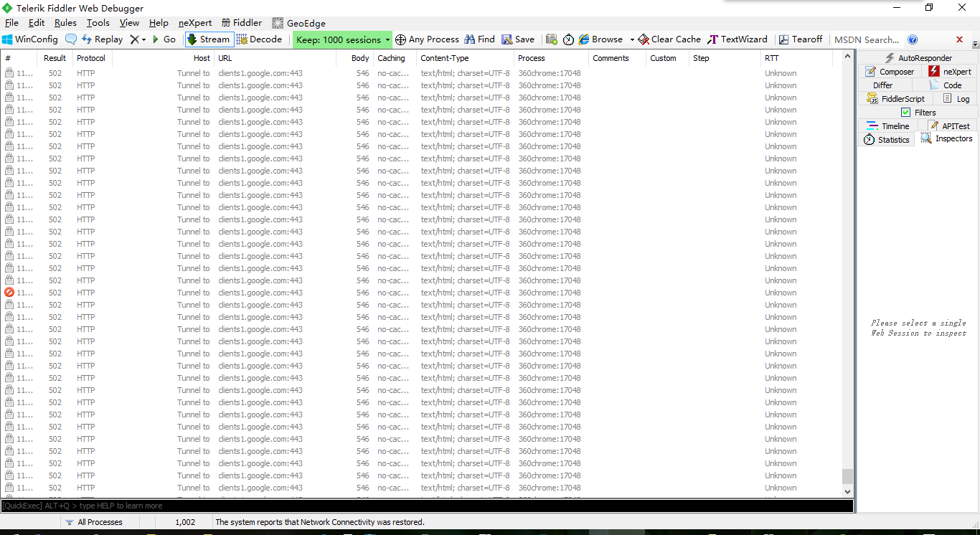The image size is (980, 535).
Task: Click the blocked session icon in the list
Action: pos(9,293)
